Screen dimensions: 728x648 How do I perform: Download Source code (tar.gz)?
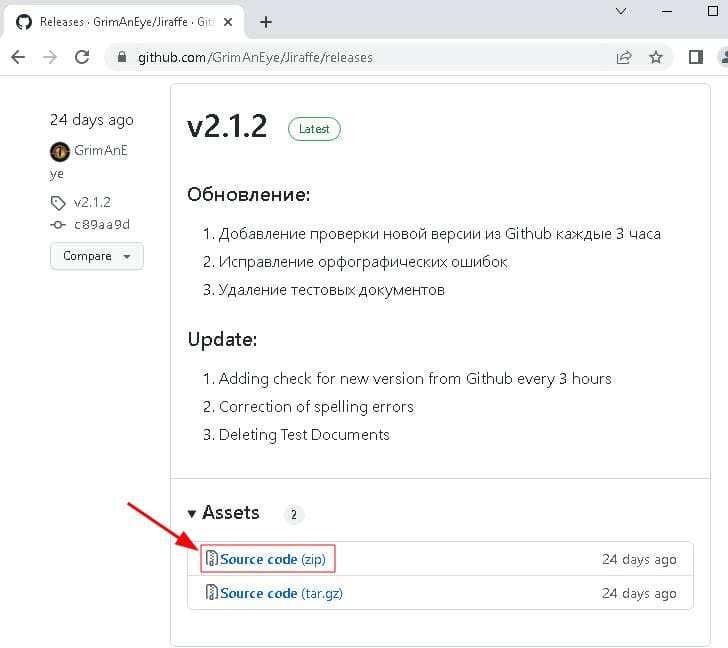pos(281,593)
